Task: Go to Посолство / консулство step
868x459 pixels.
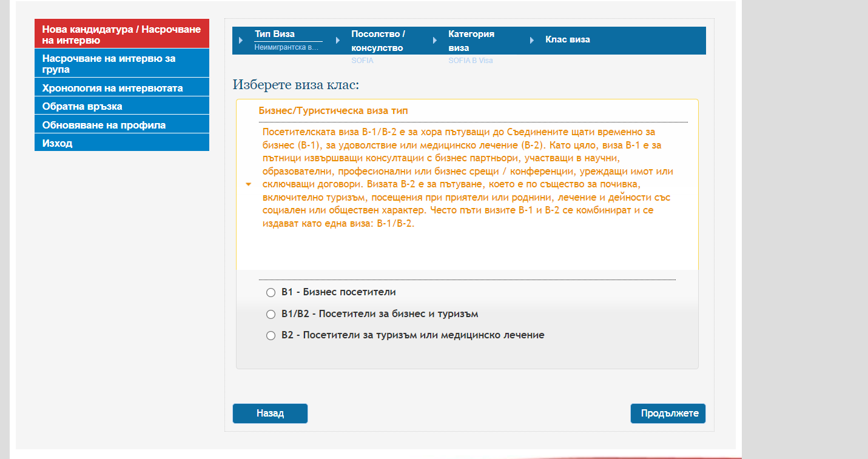Action: coord(378,41)
